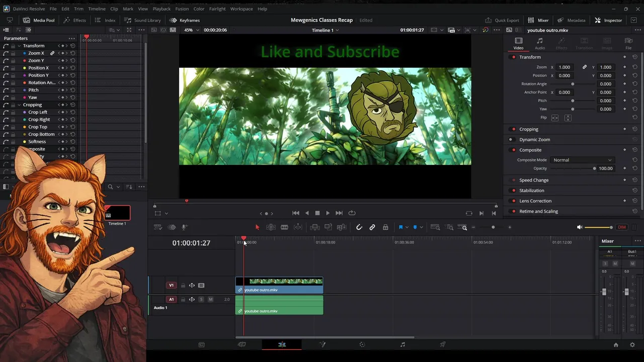Open the Sound Library panel
The height and width of the screenshot is (362, 644).
tap(142, 20)
